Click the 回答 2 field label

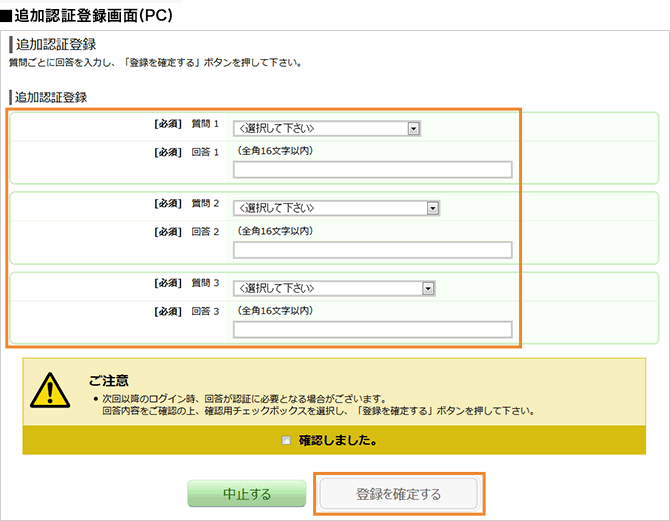(x=204, y=231)
